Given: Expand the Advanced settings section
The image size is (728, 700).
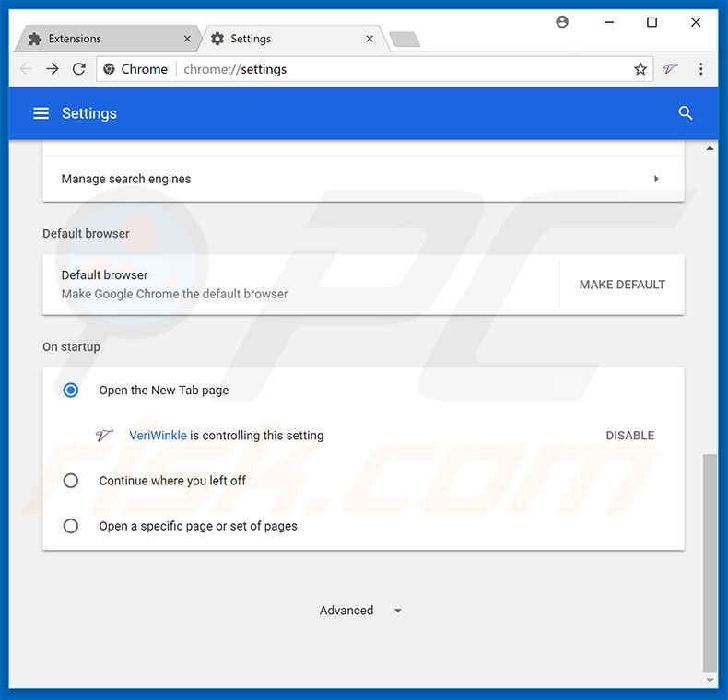Looking at the screenshot, I should point(360,611).
